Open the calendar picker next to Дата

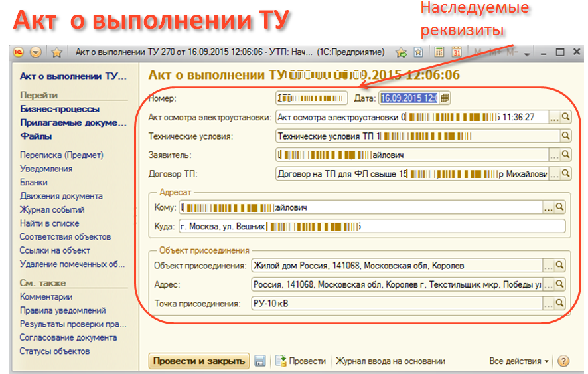(x=445, y=98)
